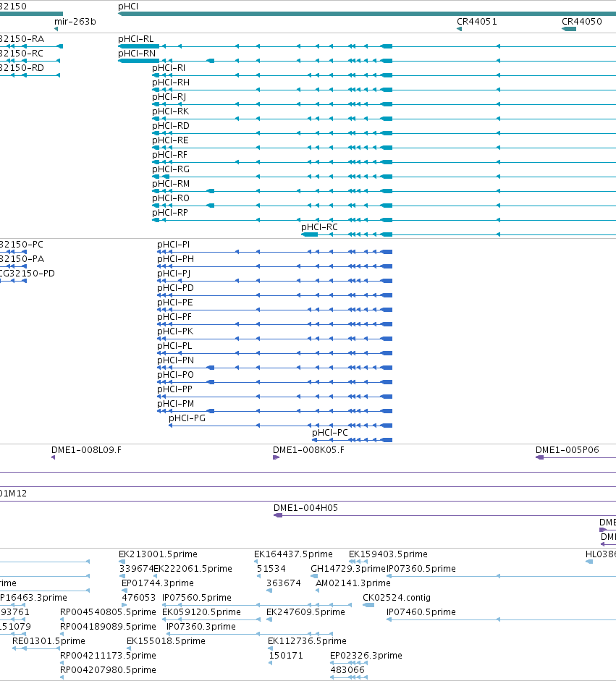Select the IP07360.3prime EST label

201,626
